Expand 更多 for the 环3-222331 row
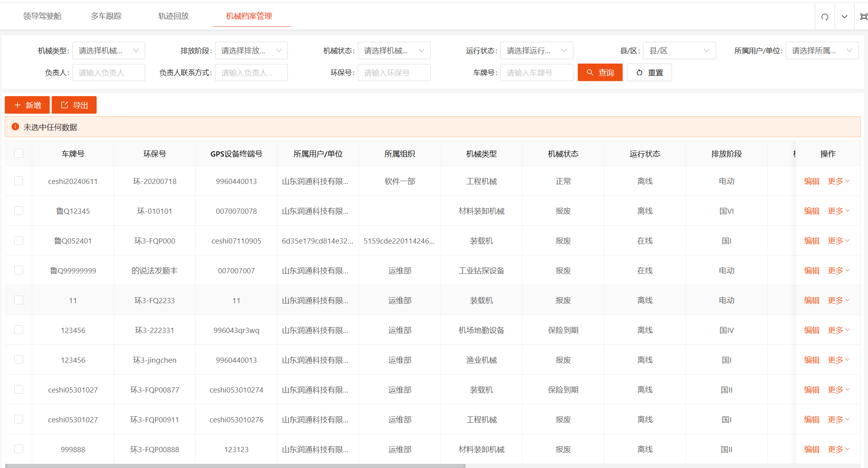The width and height of the screenshot is (868, 468). 839,330
